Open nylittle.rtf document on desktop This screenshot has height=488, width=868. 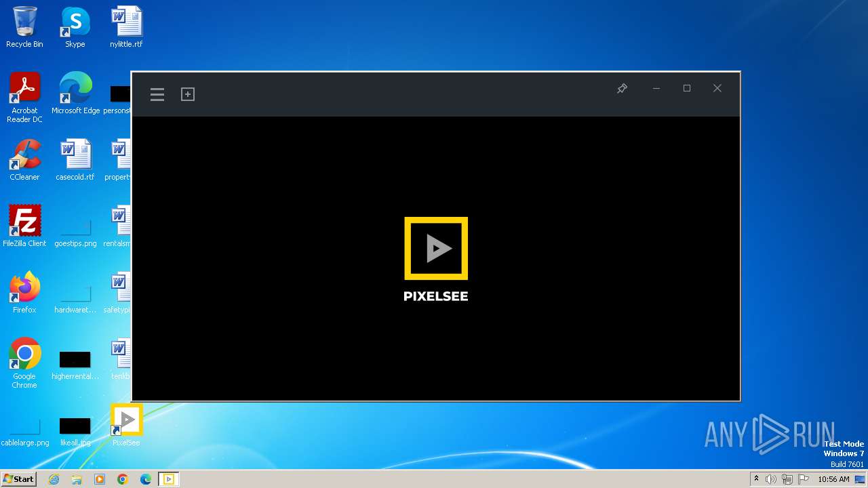[126, 27]
